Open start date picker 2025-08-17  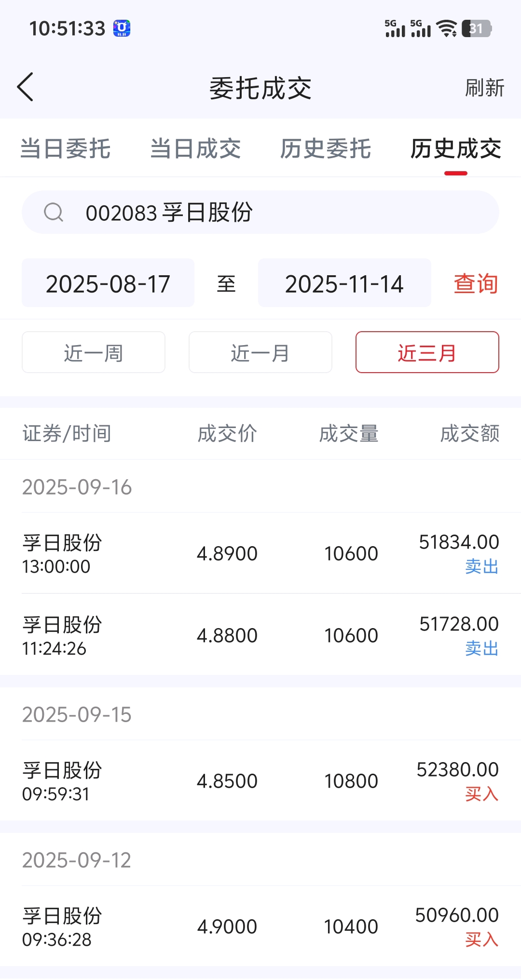pos(108,283)
